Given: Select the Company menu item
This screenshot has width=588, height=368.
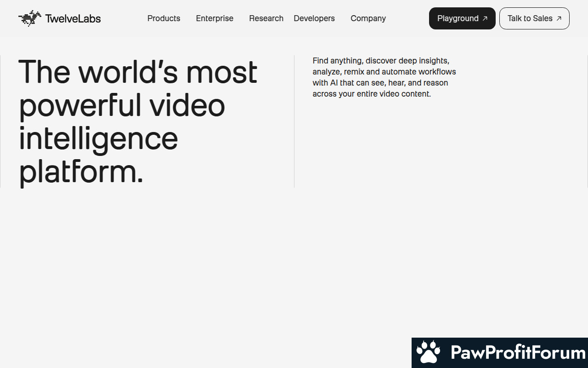Looking at the screenshot, I should (x=368, y=18).
